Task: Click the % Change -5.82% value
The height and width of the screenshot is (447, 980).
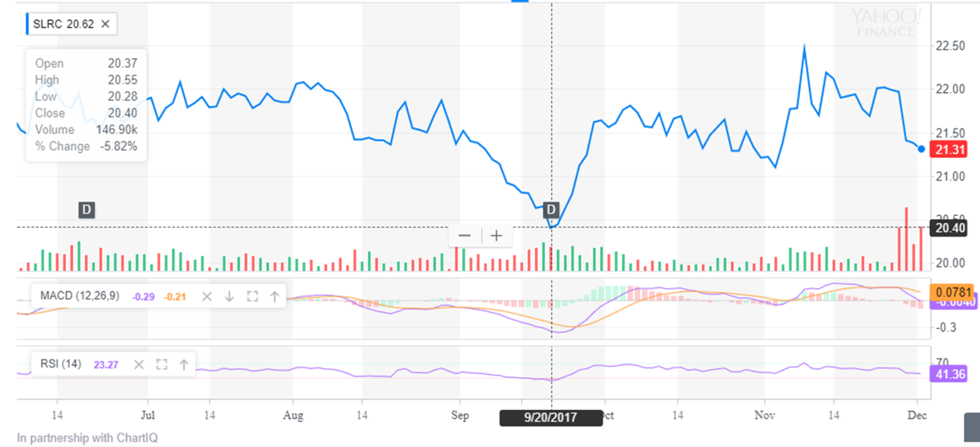Action: point(119,147)
